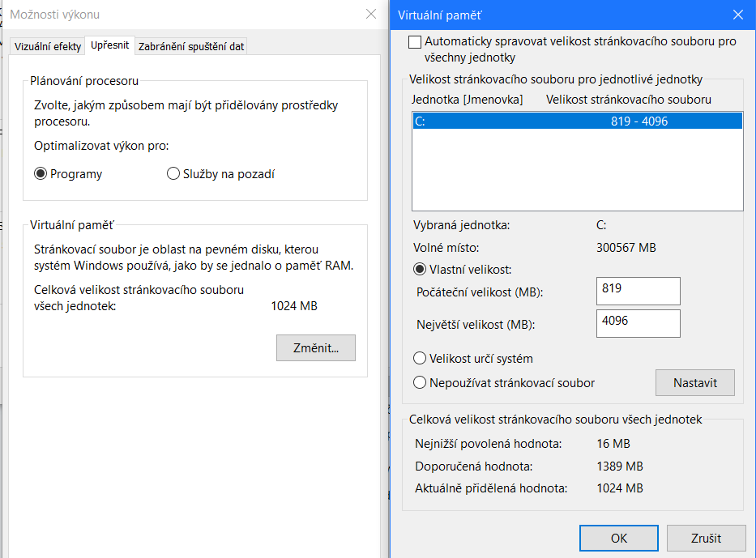
Task: Select Nepoužívat stránkovací soubor option
Action: (420, 382)
